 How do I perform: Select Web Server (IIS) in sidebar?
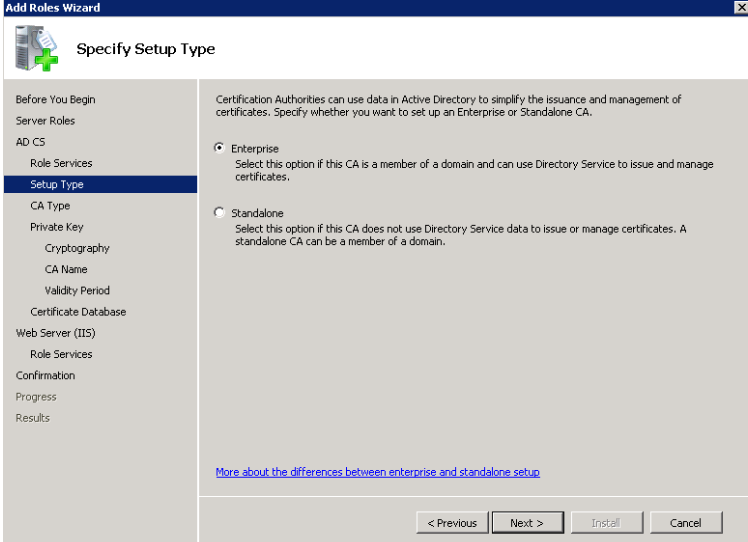pyautogui.click(x=55, y=333)
